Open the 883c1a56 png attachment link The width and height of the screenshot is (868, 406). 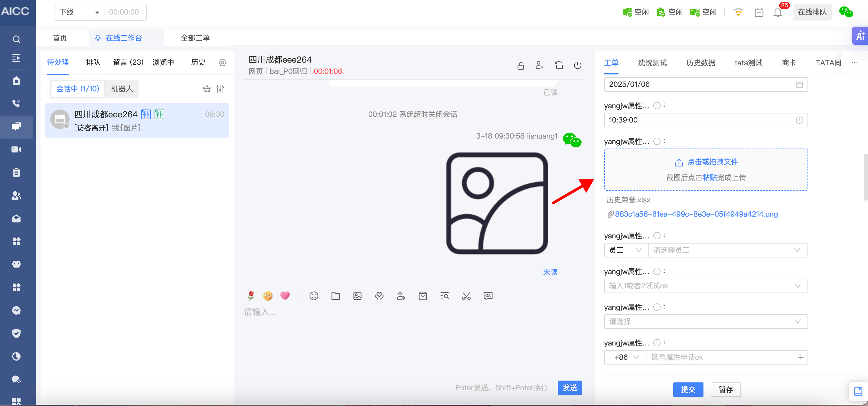696,214
